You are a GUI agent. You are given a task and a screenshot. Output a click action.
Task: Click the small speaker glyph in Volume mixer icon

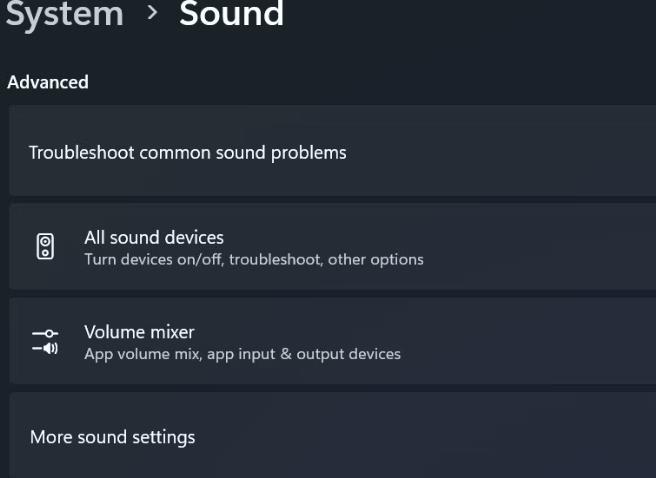(50, 348)
